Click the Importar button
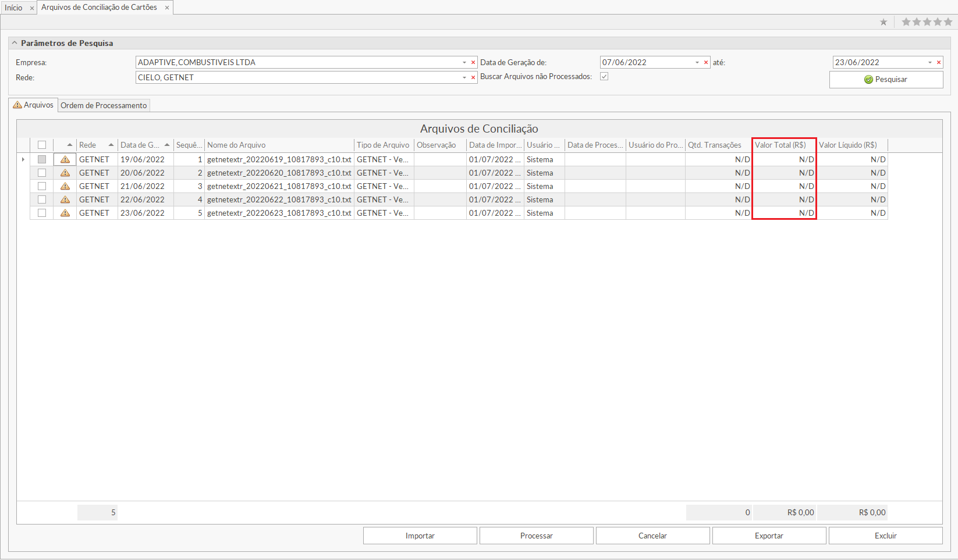This screenshot has width=958, height=560. coord(420,536)
